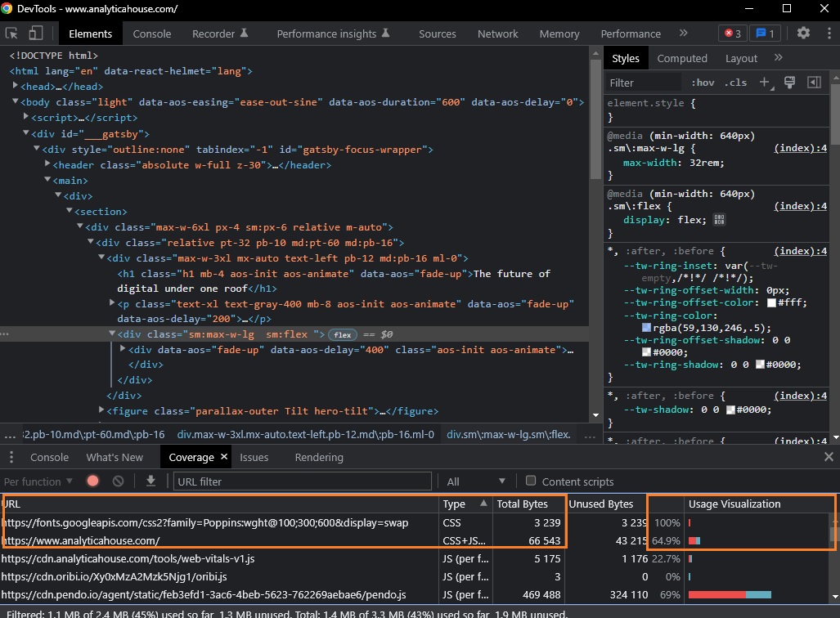Open the DevTools customize three-dot menu
This screenshot has height=618, width=840.
pyautogui.click(x=829, y=34)
